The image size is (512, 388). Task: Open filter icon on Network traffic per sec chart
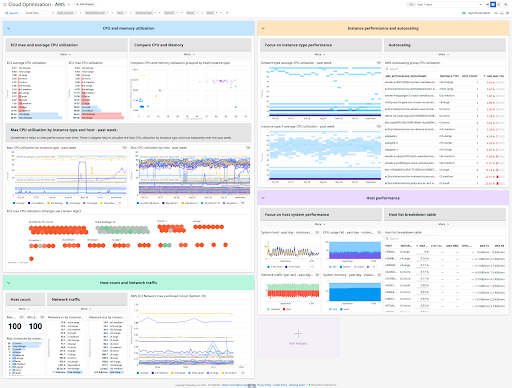pos(317,275)
